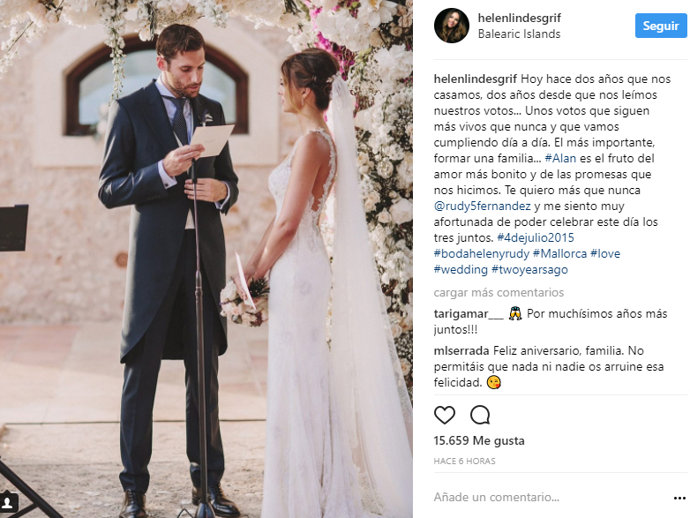690x518 pixels.
Task: Click the #Alan hashtag
Action: (x=560, y=158)
